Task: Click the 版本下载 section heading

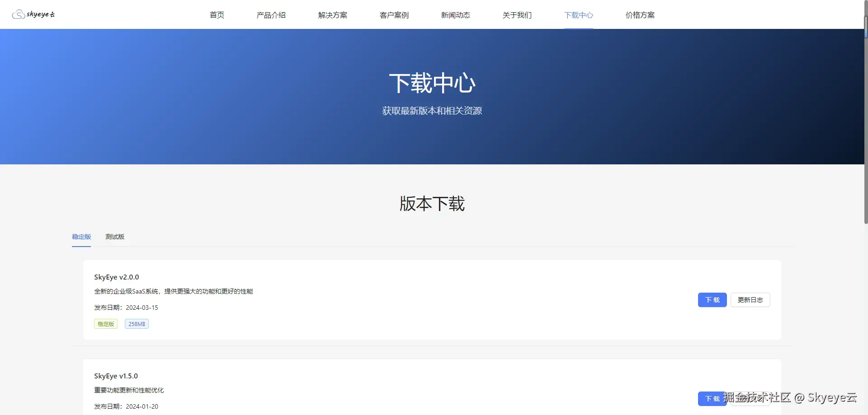Action: tap(432, 204)
